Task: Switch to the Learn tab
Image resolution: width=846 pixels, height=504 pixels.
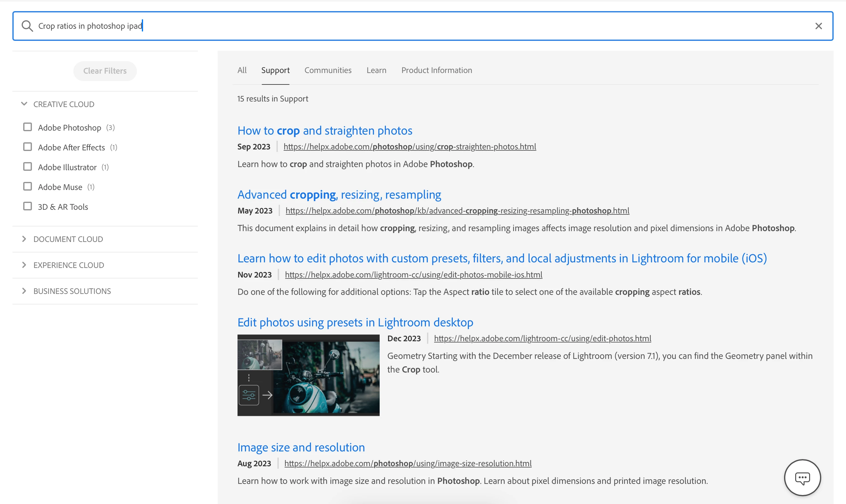Action: point(376,70)
